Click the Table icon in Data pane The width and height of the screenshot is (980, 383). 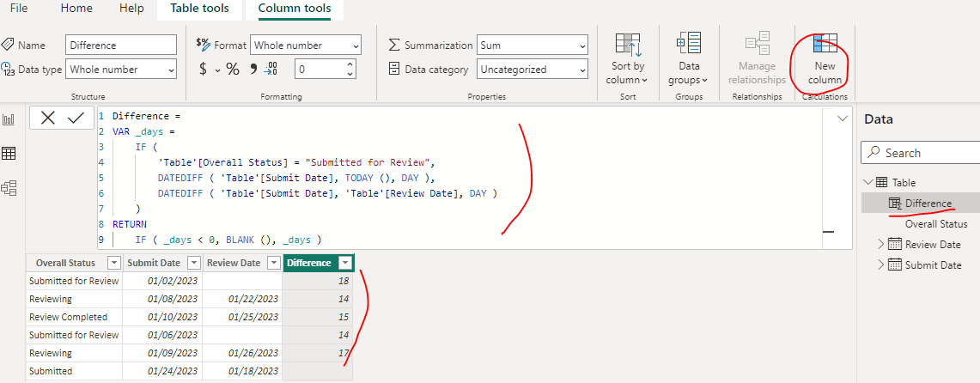882,182
